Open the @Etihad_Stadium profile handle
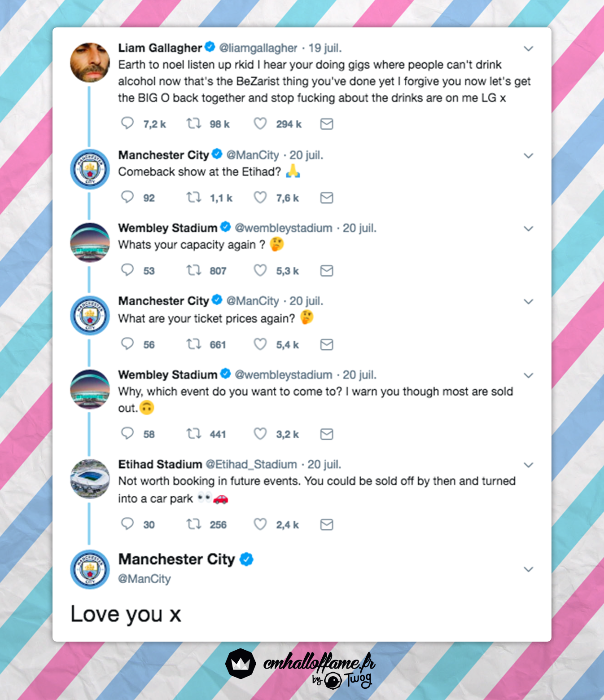Image resolution: width=604 pixels, height=700 pixels. point(251,464)
